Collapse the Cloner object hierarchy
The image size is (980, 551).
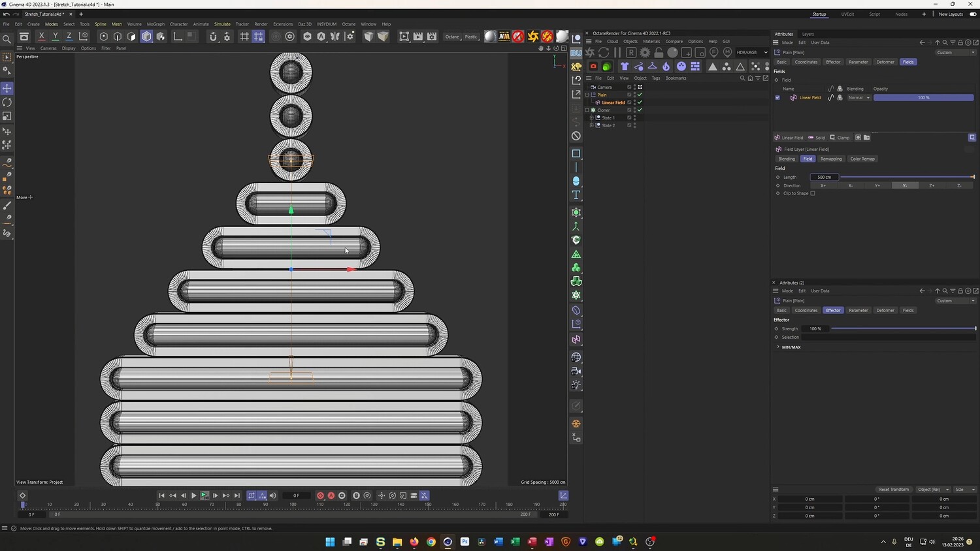click(x=587, y=110)
